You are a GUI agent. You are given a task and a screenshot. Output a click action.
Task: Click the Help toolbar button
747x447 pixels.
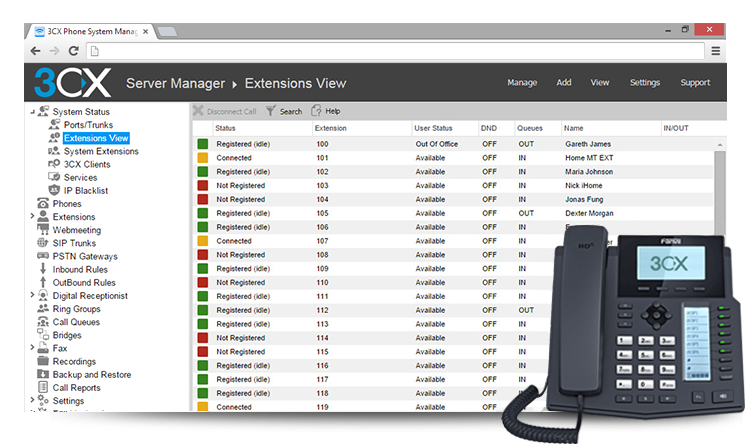(x=326, y=111)
